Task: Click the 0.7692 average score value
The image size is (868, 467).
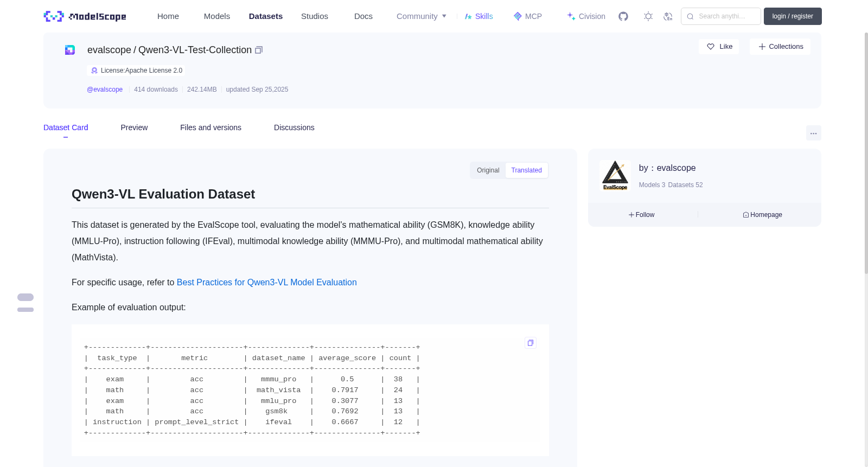Action: click(345, 411)
